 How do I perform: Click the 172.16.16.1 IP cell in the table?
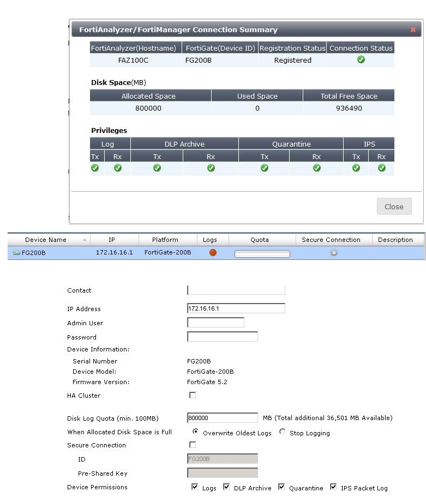pyautogui.click(x=114, y=252)
